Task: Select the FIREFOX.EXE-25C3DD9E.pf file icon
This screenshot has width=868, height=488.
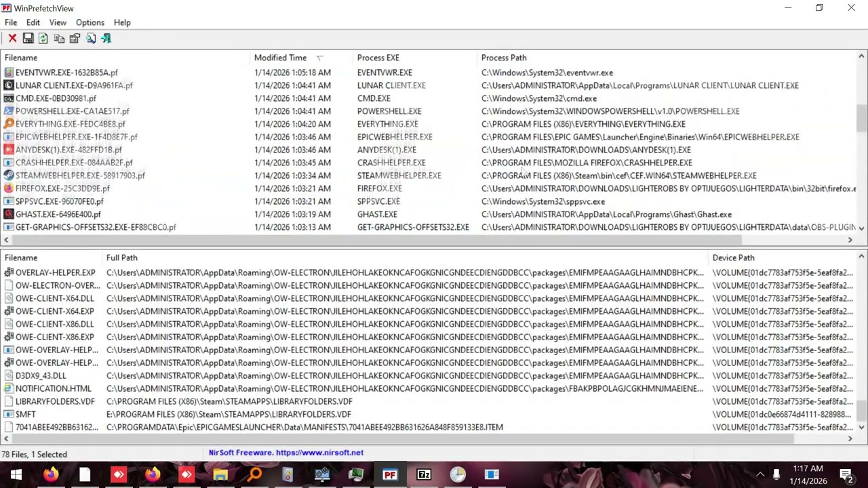Action: tap(8, 188)
